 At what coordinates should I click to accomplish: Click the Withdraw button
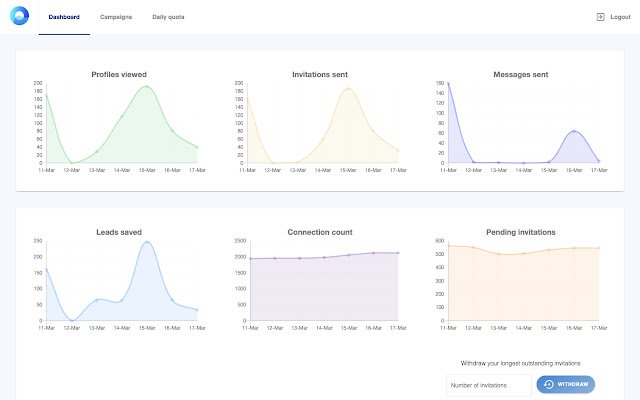(x=566, y=384)
